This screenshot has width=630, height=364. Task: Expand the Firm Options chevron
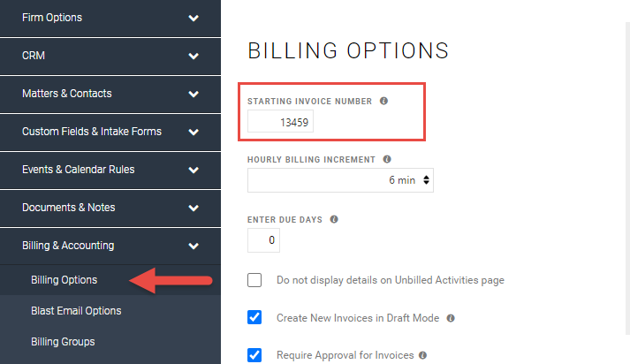pyautogui.click(x=194, y=18)
